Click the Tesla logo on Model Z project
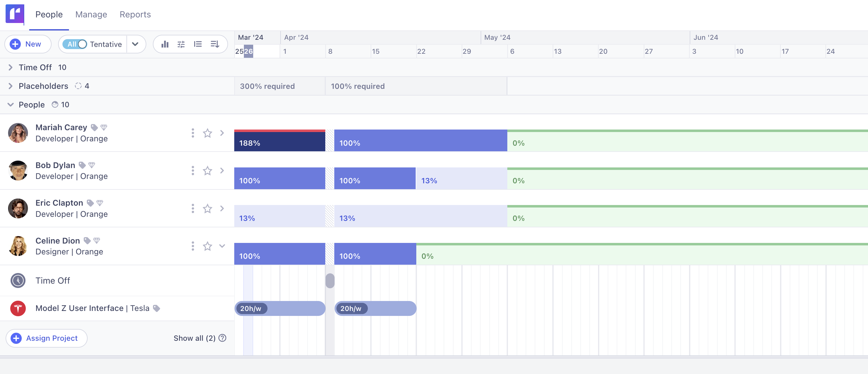 tap(18, 308)
